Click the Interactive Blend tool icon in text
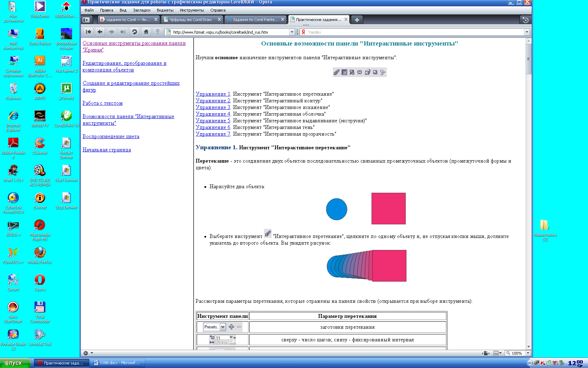 click(268, 233)
